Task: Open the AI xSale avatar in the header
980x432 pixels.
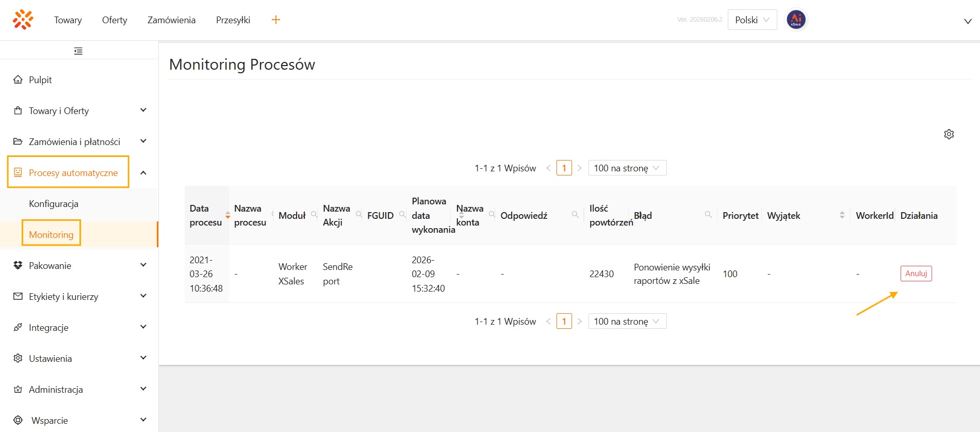Action: (796, 20)
